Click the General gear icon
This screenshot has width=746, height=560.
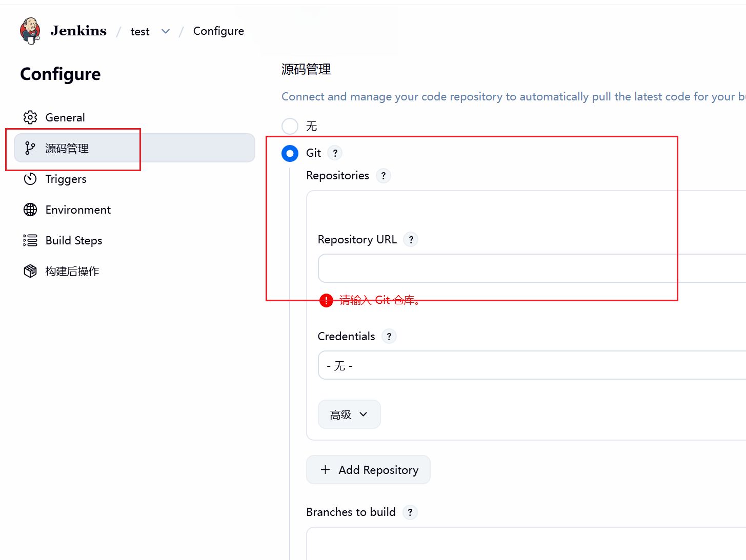pyautogui.click(x=30, y=117)
